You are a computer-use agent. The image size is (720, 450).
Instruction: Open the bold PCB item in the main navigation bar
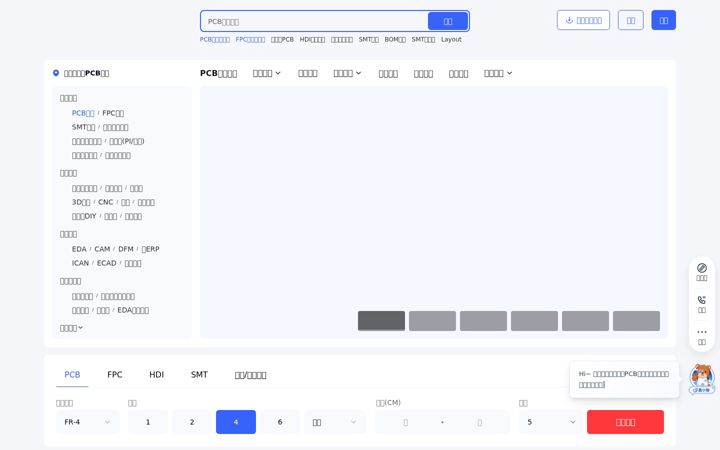click(x=219, y=73)
